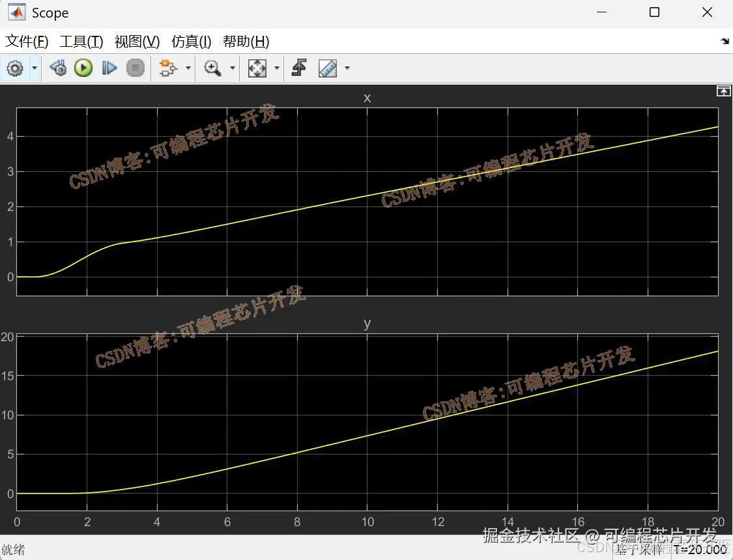
Task: Step the simulation forward
Action: [x=109, y=68]
